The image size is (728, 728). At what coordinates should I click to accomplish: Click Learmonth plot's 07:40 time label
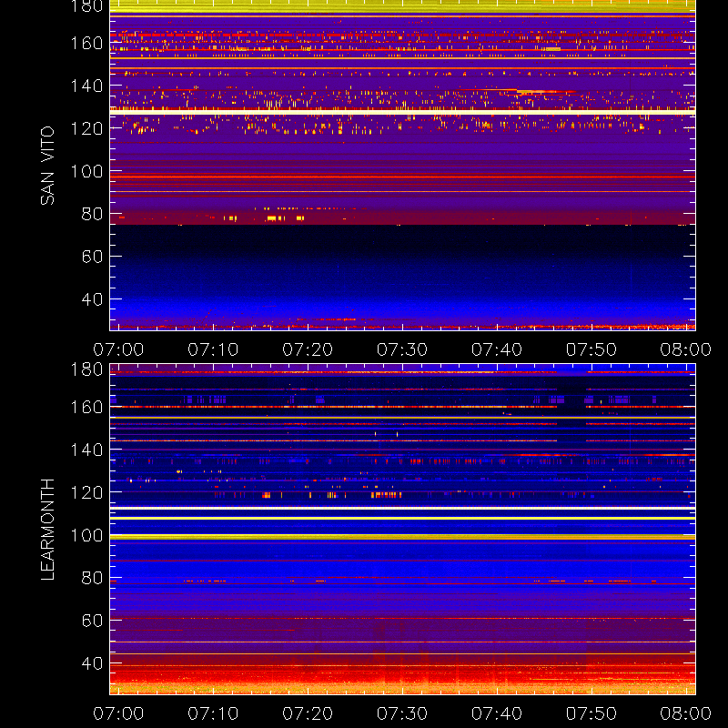[497, 713]
